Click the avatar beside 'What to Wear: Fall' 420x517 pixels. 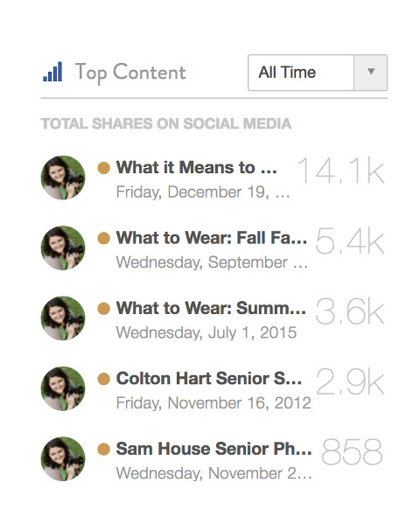coord(63,248)
